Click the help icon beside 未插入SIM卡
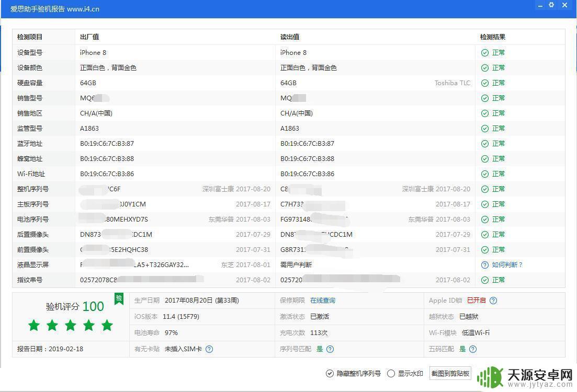577x392 pixels. pos(209,349)
